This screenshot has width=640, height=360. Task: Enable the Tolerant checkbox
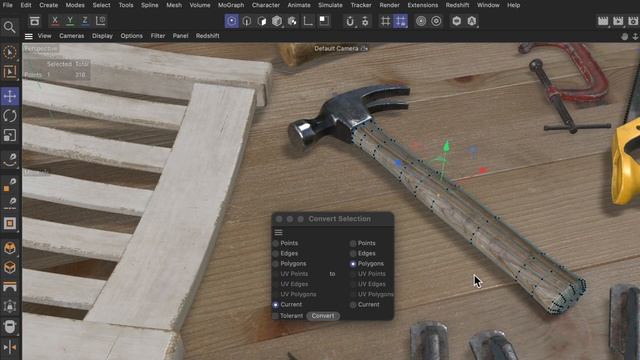pyautogui.click(x=276, y=316)
